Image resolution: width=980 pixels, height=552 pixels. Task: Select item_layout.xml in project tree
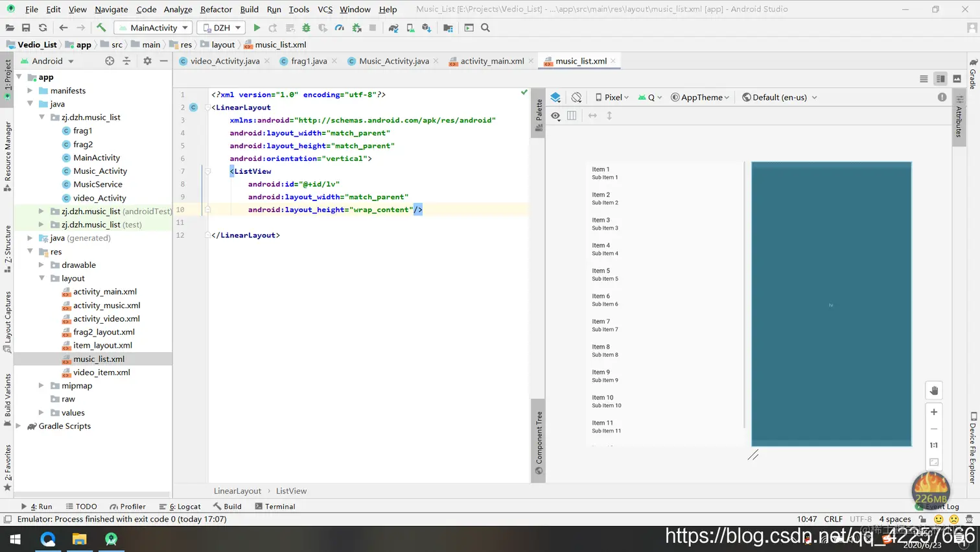(x=102, y=345)
